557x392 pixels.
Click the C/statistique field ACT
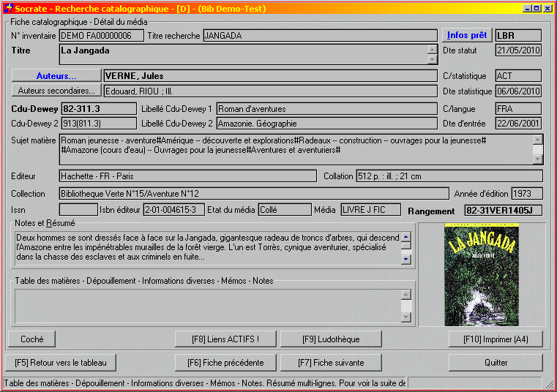pyautogui.click(x=518, y=75)
